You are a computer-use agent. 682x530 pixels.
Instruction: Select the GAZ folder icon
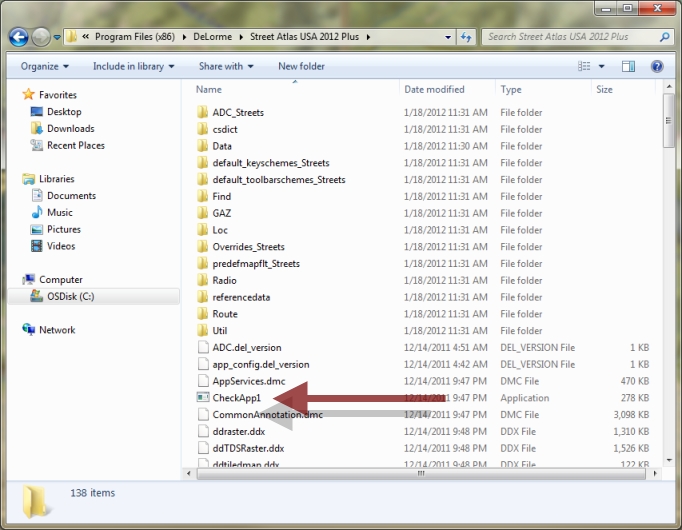click(202, 213)
